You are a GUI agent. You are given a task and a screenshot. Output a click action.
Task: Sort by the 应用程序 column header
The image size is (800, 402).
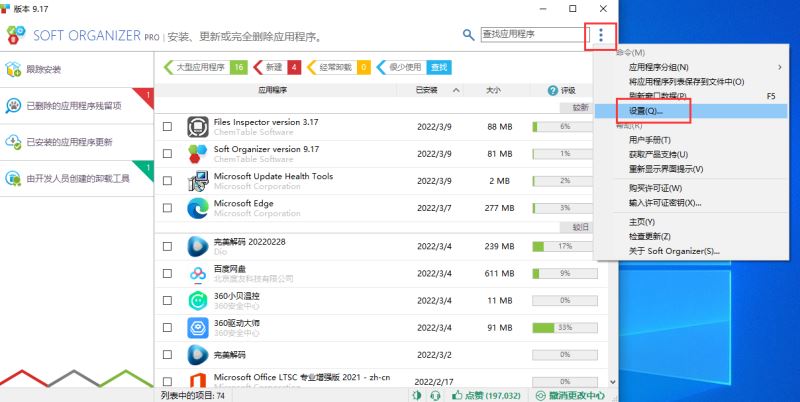272,90
